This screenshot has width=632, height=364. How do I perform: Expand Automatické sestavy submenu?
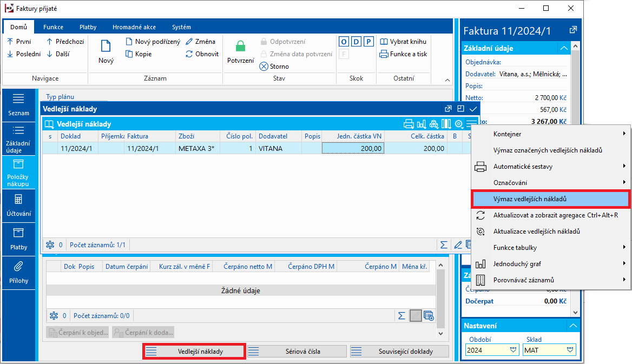tap(551, 167)
